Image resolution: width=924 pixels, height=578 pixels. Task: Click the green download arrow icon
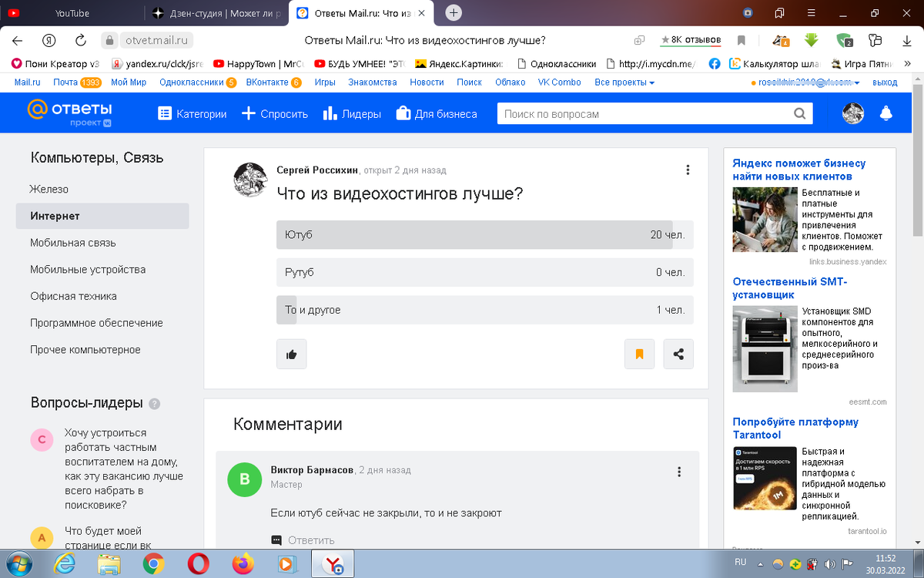click(x=811, y=40)
